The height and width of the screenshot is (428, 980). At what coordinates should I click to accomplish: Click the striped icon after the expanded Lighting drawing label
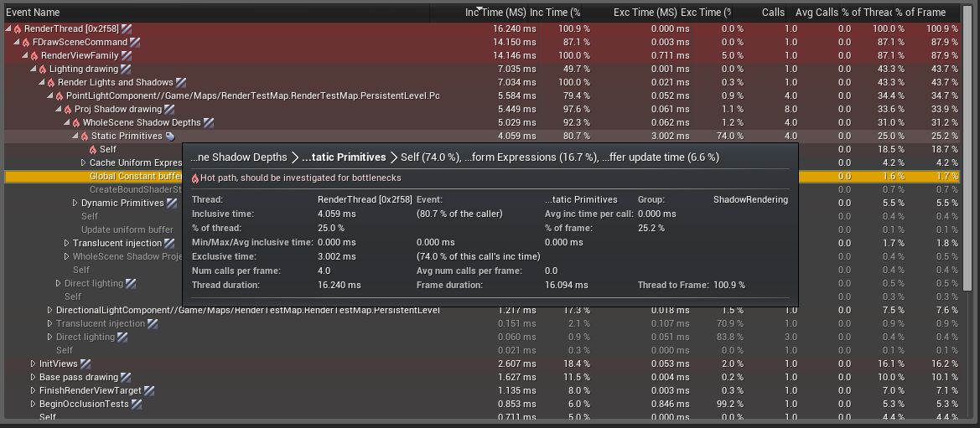click(x=126, y=70)
